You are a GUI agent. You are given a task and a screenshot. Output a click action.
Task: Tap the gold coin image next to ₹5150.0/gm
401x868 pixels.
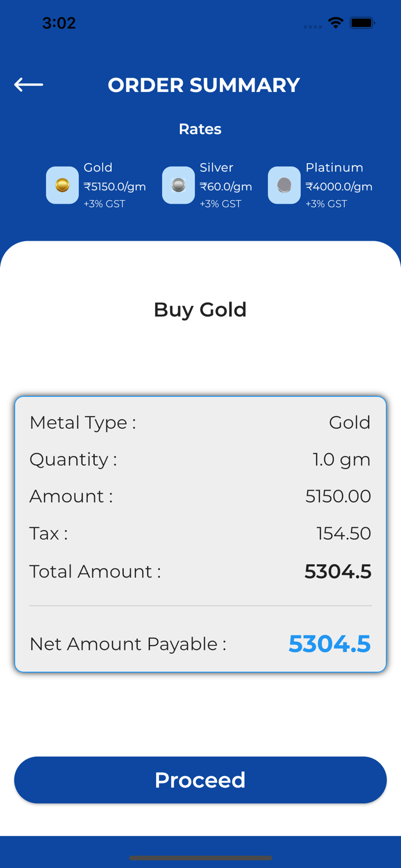(62, 185)
